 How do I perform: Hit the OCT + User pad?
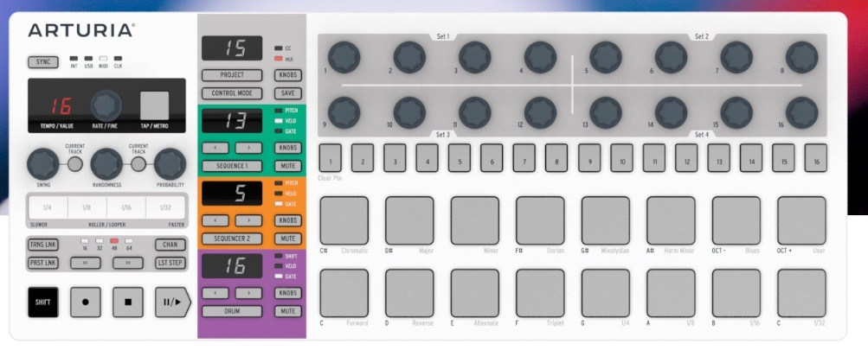point(801,220)
